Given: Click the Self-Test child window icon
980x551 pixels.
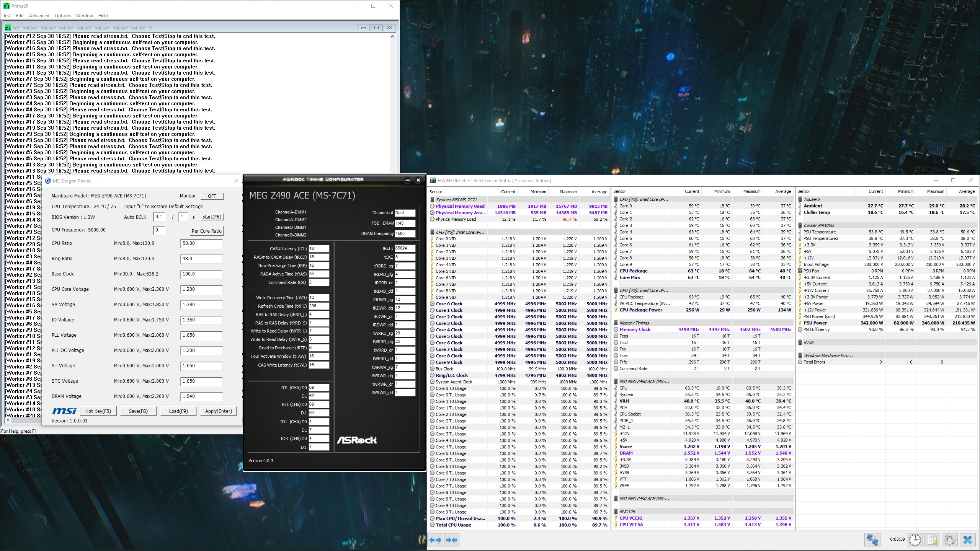Looking at the screenshot, I should 8,28.
